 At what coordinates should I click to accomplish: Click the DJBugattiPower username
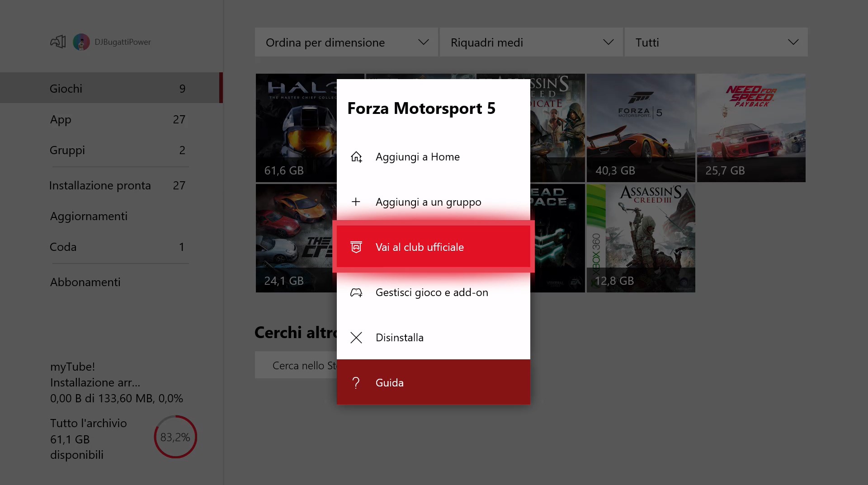(123, 42)
